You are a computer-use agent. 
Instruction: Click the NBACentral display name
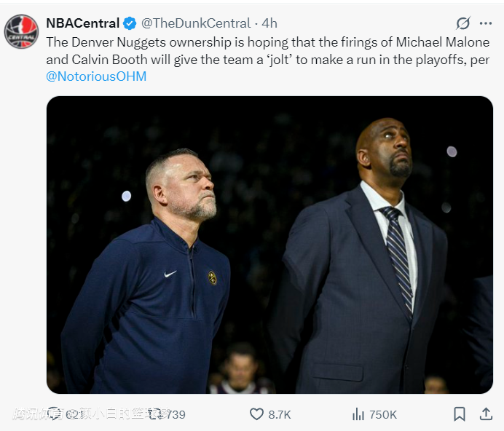coord(82,23)
